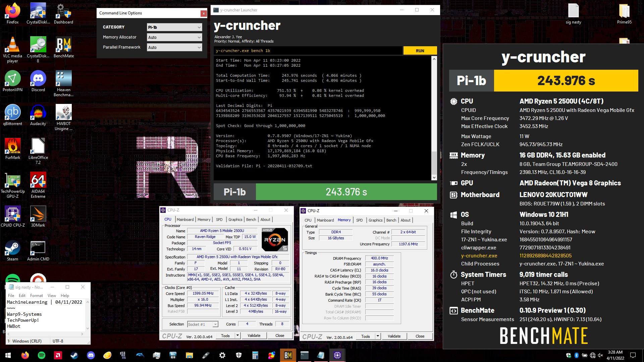
Task: Click Notepad vertical scrollbar down arrow
Action: (88, 328)
